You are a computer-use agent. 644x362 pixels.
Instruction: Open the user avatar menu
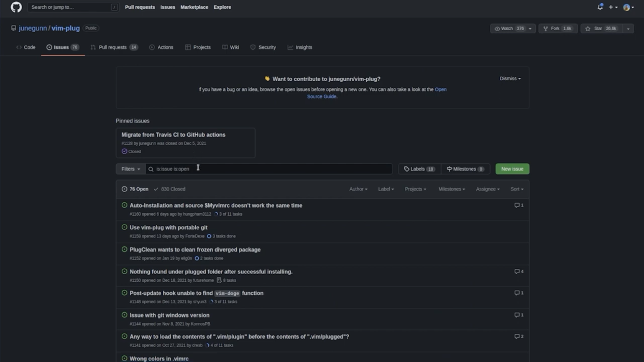point(628,7)
